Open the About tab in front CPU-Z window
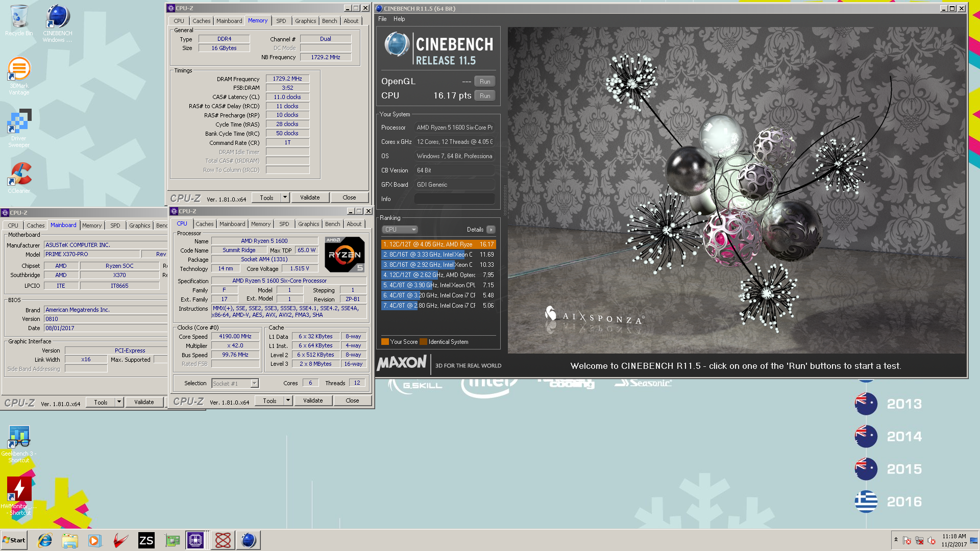Viewport: 980px width, 551px height. point(354,224)
